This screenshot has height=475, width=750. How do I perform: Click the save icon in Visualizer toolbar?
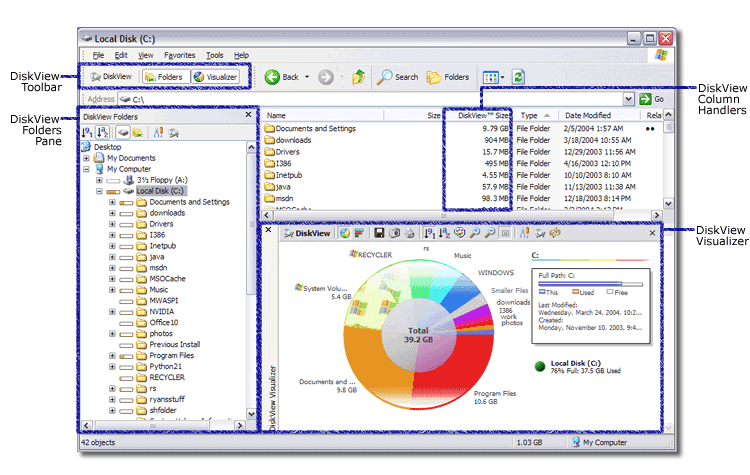point(379,233)
